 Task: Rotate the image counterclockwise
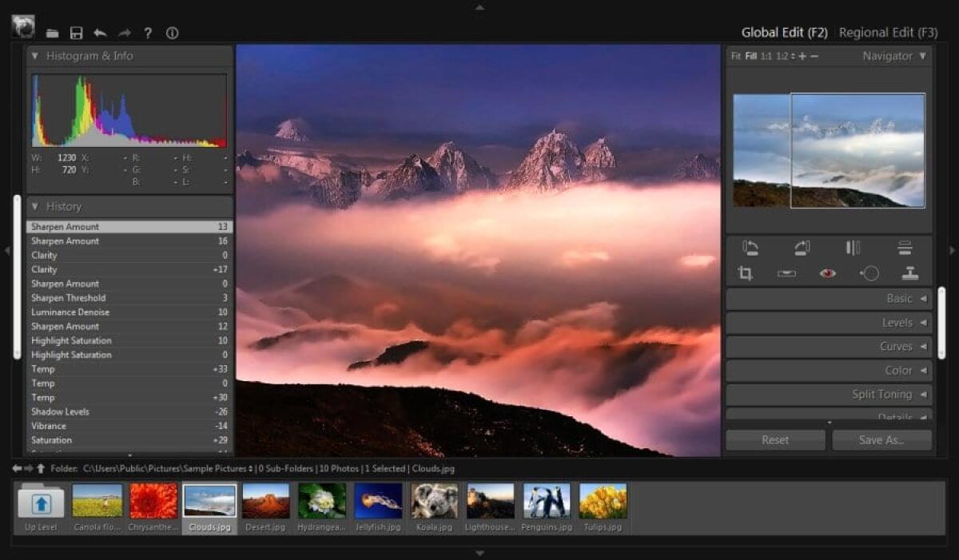(751, 246)
